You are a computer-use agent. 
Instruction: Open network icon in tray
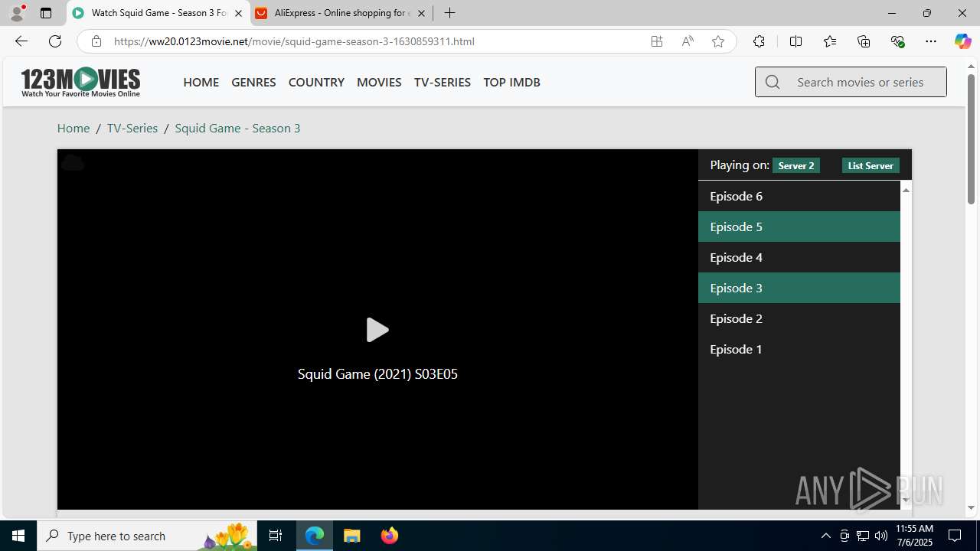[x=862, y=536]
